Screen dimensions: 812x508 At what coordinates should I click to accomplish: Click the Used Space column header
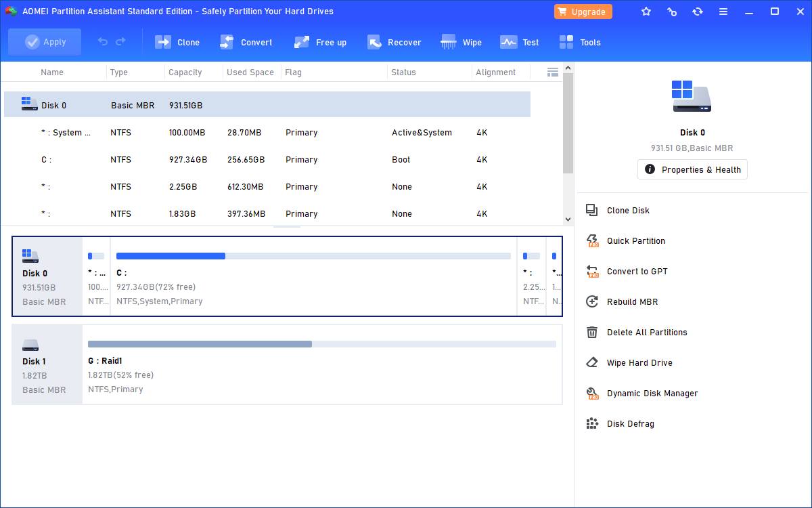pyautogui.click(x=250, y=72)
